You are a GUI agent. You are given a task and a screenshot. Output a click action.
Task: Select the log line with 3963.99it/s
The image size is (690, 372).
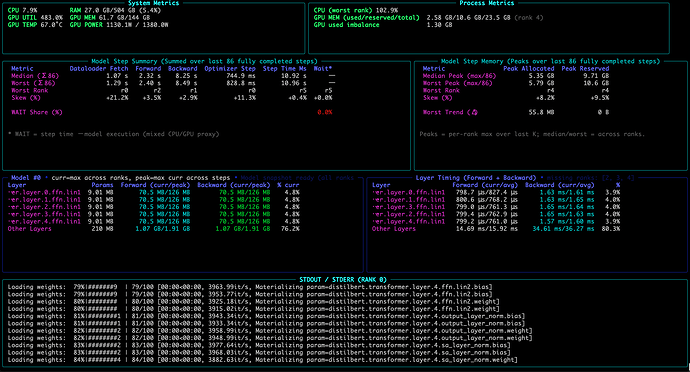[x=250, y=287]
